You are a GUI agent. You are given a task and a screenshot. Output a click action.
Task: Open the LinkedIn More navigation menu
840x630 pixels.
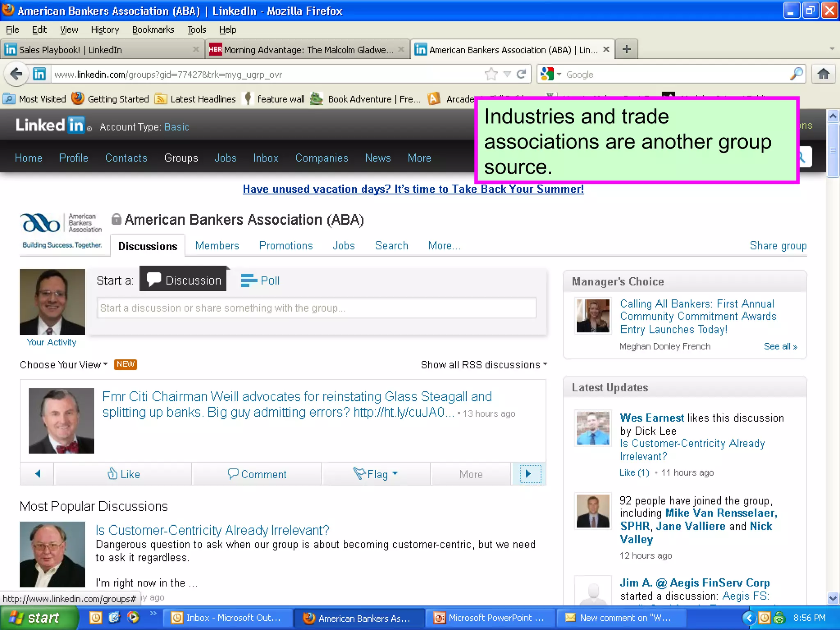pos(419,158)
